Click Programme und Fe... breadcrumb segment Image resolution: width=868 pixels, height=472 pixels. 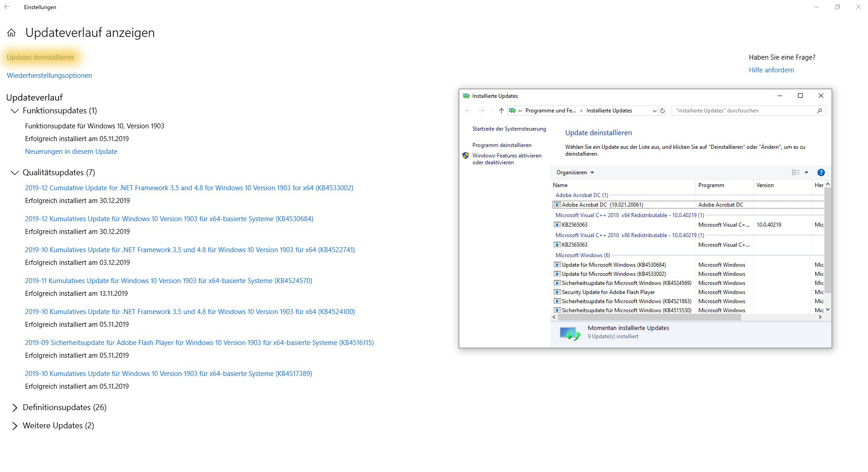[550, 111]
